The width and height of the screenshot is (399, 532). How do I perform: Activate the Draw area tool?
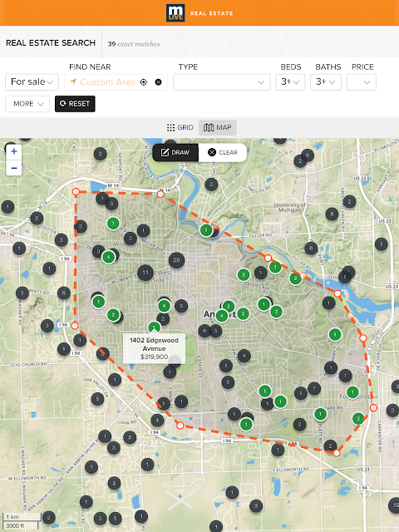pos(175,152)
